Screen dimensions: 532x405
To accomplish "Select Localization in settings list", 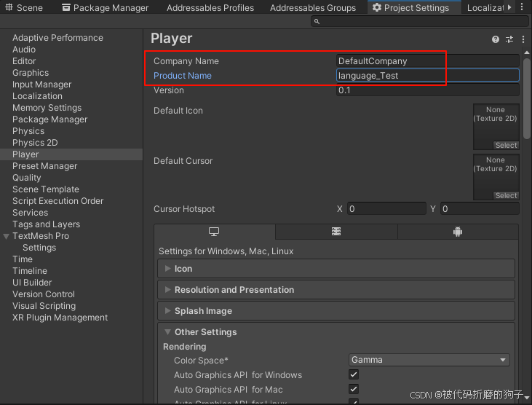I will pyautogui.click(x=37, y=96).
